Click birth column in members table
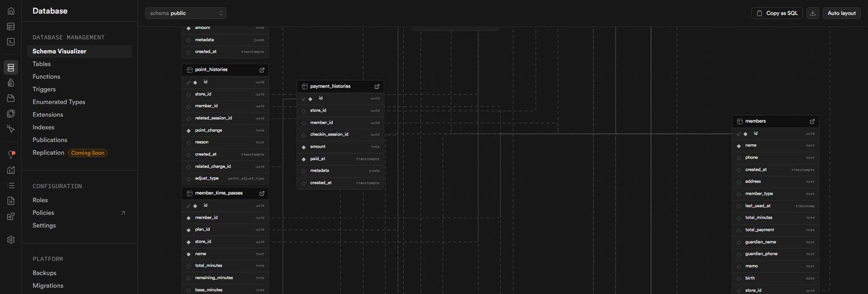This screenshot has height=294, width=868. (775, 278)
